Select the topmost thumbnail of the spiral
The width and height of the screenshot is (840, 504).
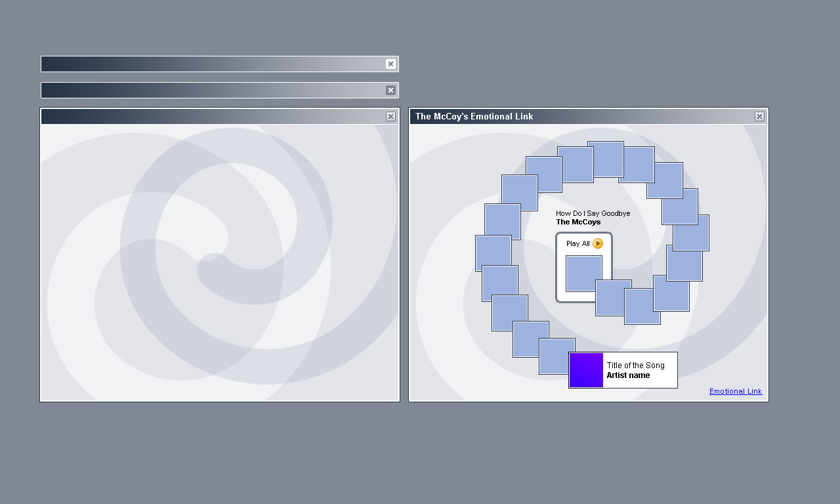point(606,159)
